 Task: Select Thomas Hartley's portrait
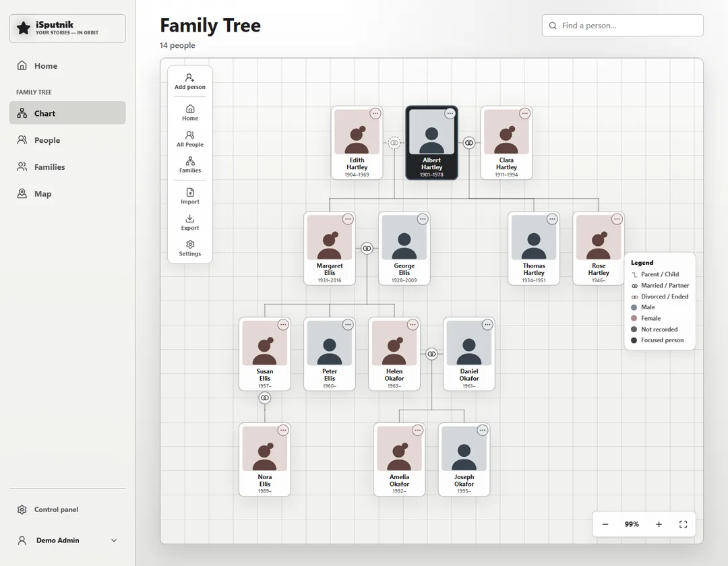(x=534, y=237)
